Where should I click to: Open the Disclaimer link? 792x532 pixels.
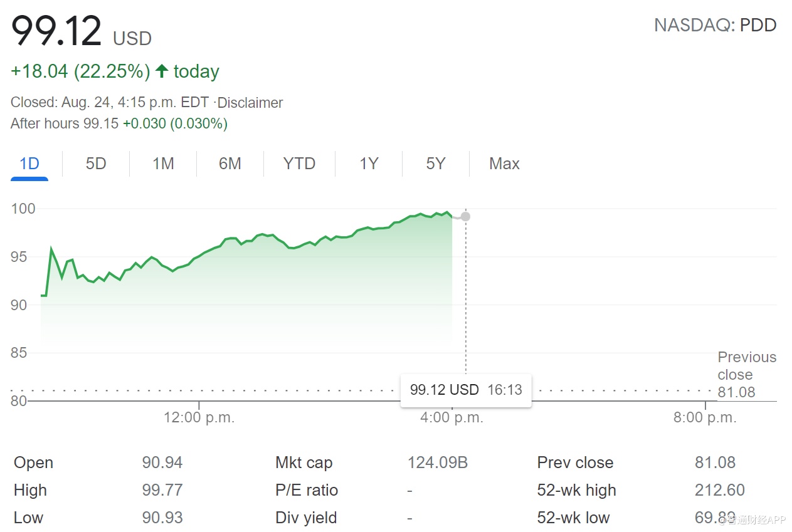click(x=250, y=103)
